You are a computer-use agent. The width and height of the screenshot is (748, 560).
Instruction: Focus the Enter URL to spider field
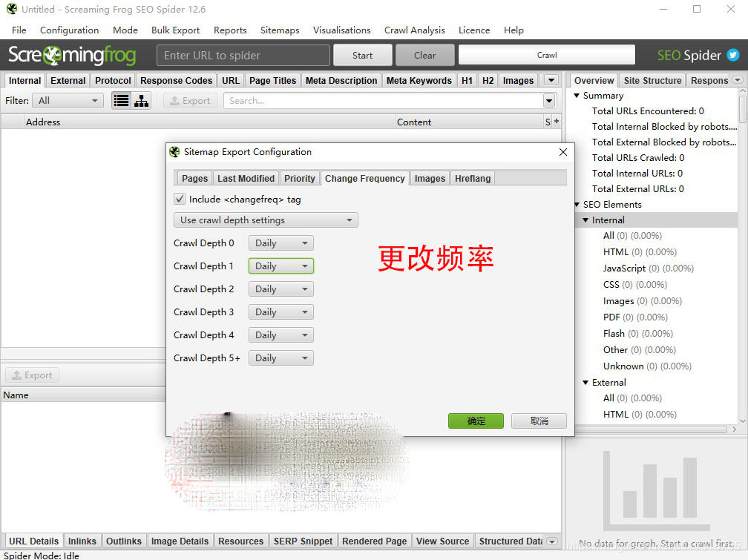[x=243, y=56]
